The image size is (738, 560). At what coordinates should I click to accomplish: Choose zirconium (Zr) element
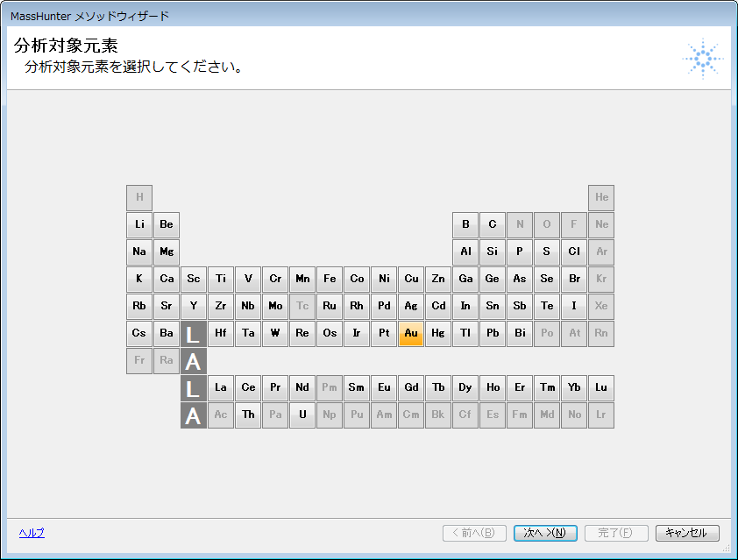pos(221,307)
